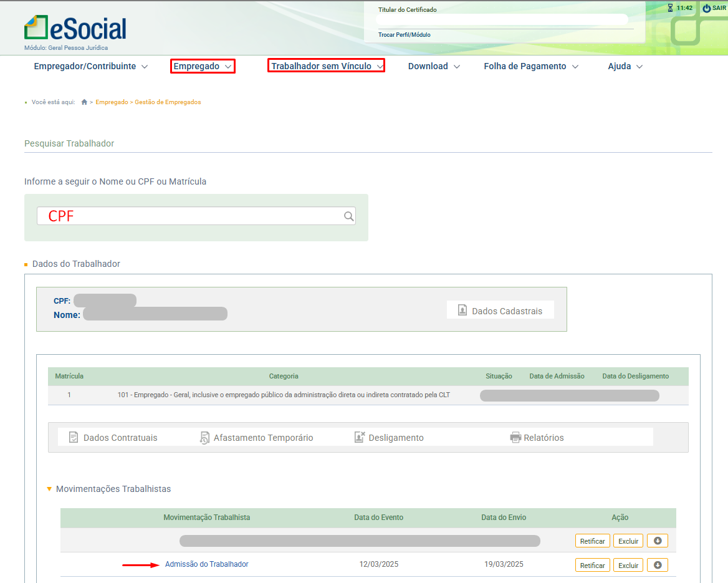Click Categoria column header
728x583 pixels.
pos(284,376)
